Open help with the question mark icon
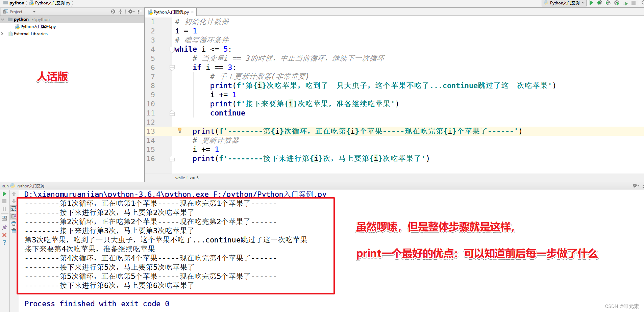Image resolution: width=644 pixels, height=312 pixels. (4, 242)
